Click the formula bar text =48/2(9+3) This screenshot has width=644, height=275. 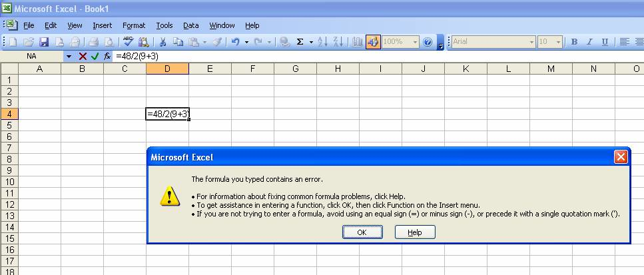coord(137,56)
